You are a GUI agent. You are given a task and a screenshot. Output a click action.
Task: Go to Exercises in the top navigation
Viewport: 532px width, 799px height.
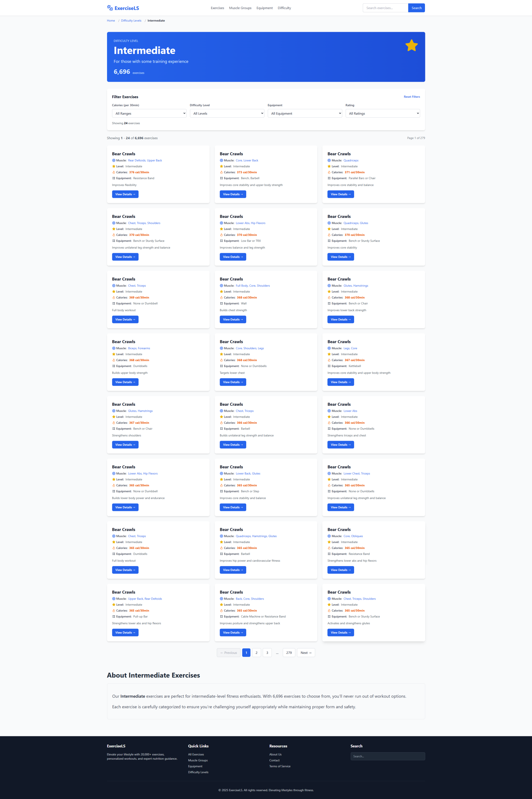(217, 8)
